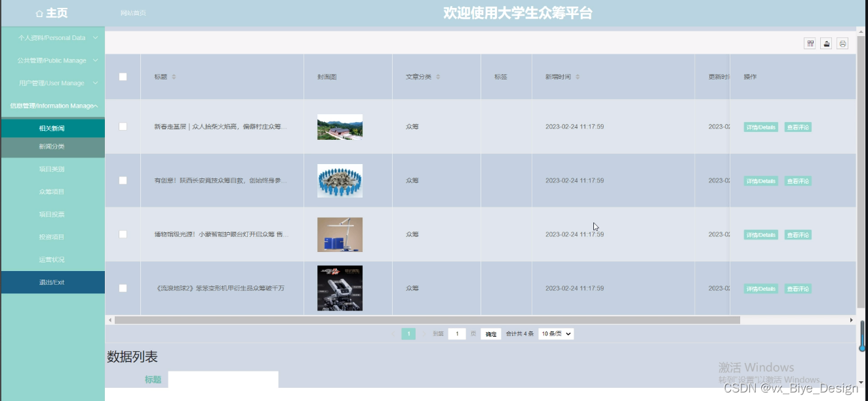Open 运营状况 in the sidebar
This screenshot has height=401, width=868.
click(52, 260)
